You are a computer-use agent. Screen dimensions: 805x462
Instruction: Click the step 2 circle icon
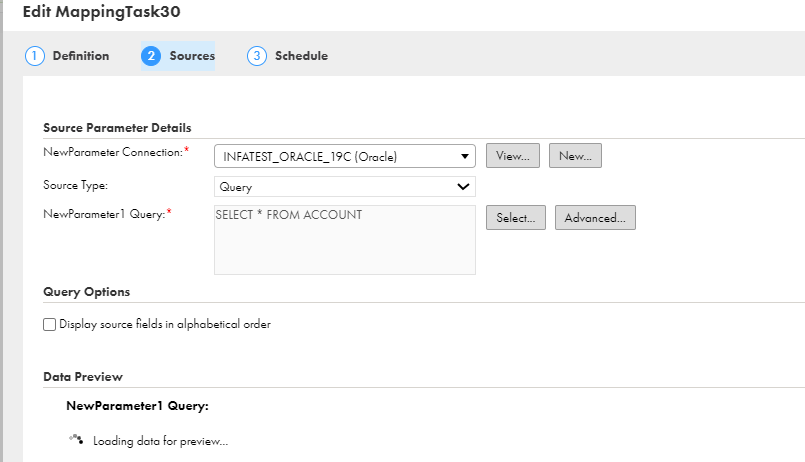click(x=151, y=56)
